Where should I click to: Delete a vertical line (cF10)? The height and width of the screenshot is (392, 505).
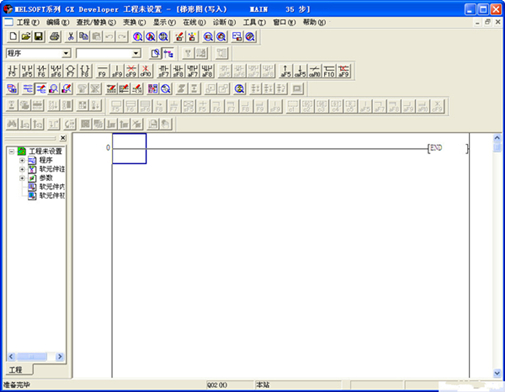tap(146, 71)
